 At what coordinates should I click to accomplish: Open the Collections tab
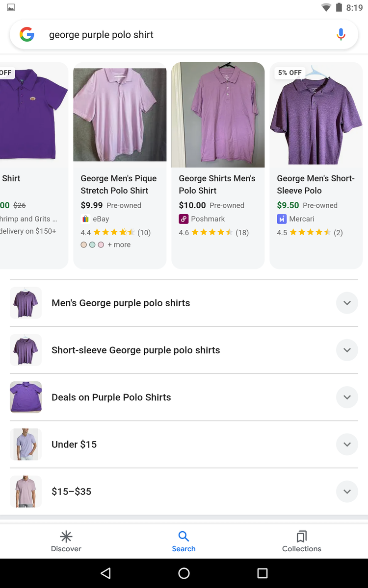[301, 541]
